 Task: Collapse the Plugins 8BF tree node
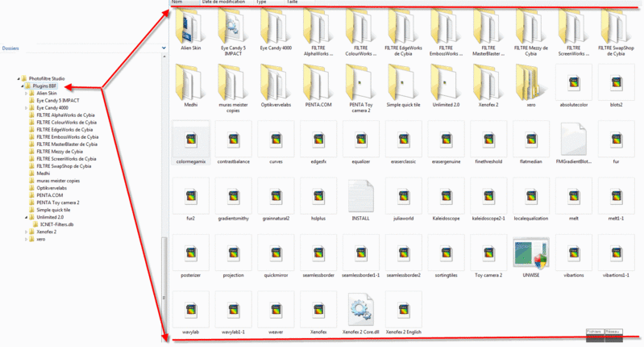click(x=23, y=86)
